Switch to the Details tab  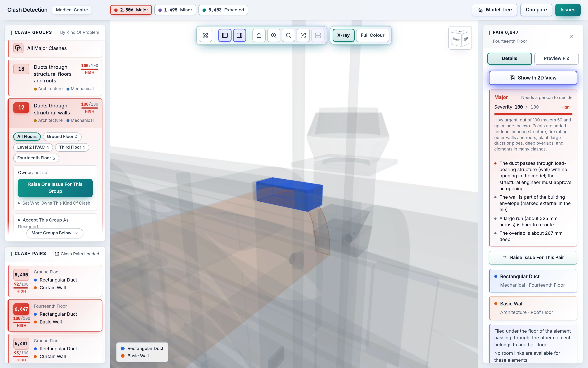click(510, 59)
